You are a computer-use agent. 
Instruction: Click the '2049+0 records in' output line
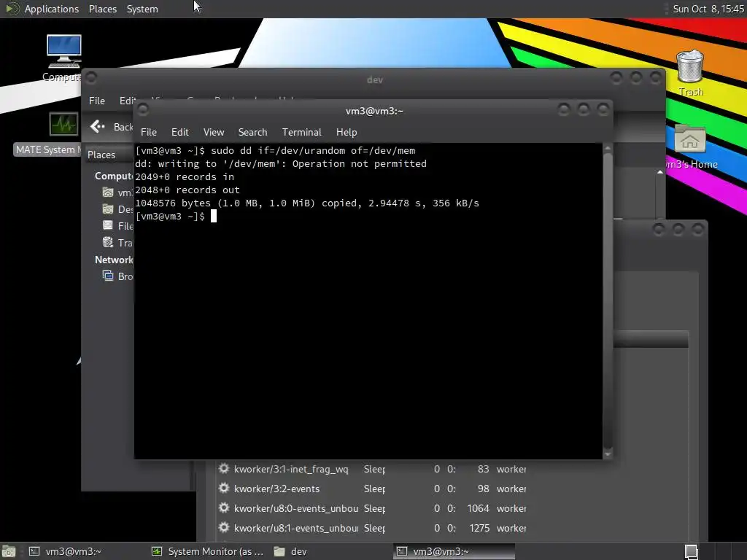(185, 177)
